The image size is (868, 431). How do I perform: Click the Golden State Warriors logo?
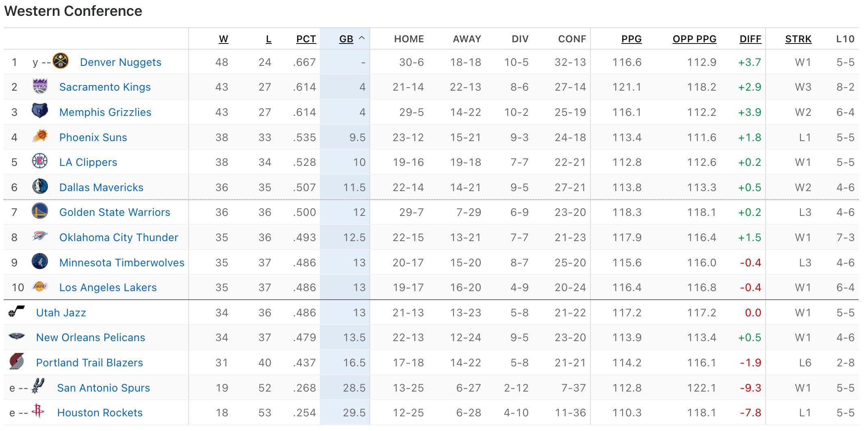40,211
